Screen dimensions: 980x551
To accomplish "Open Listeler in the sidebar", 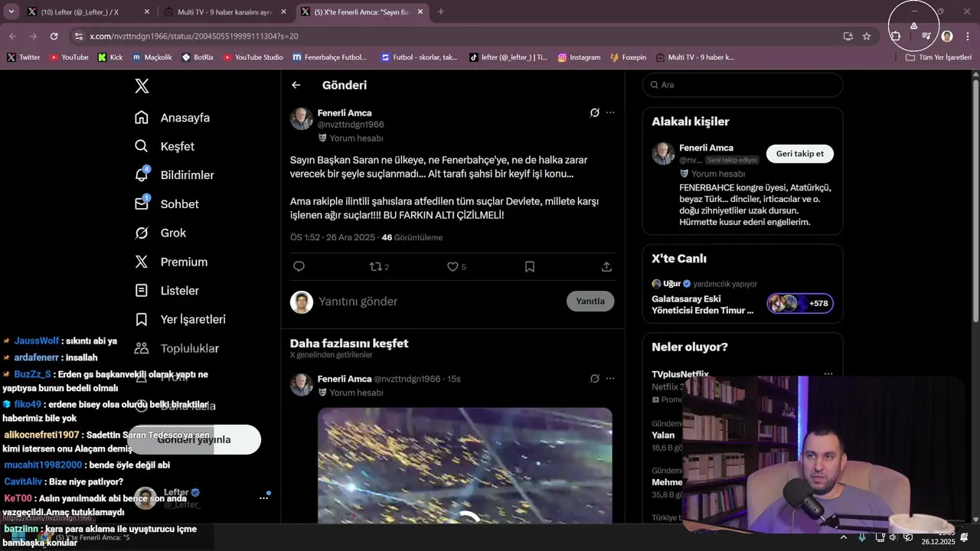I will (167, 291).
